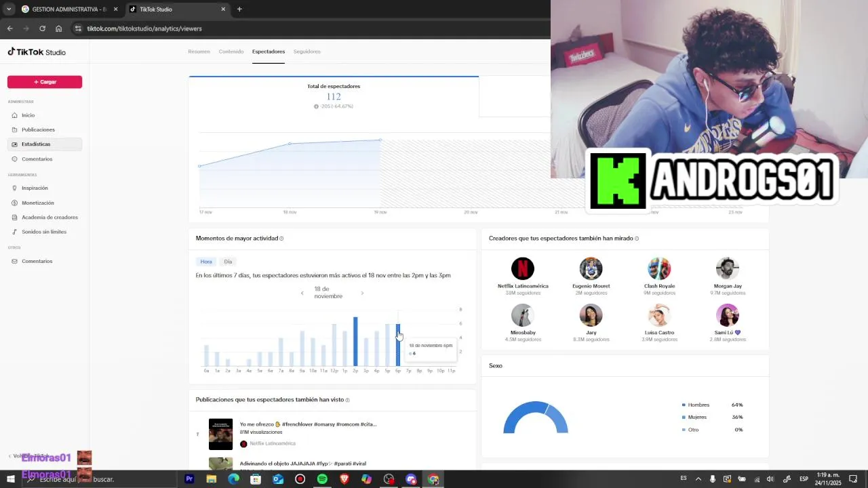The height and width of the screenshot is (488, 868).
Task: Show hidden system tray icons
Action: point(698,479)
